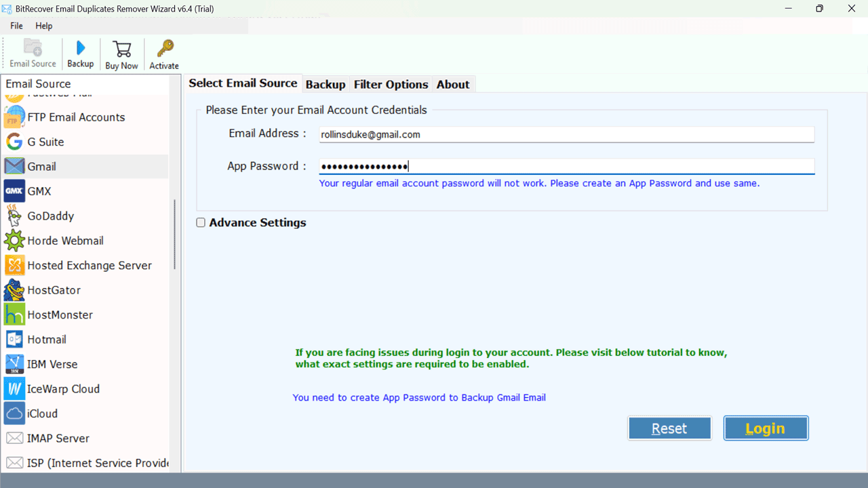Click the Email Source panel header
Image resolution: width=868 pixels, height=488 pixels.
[39, 84]
